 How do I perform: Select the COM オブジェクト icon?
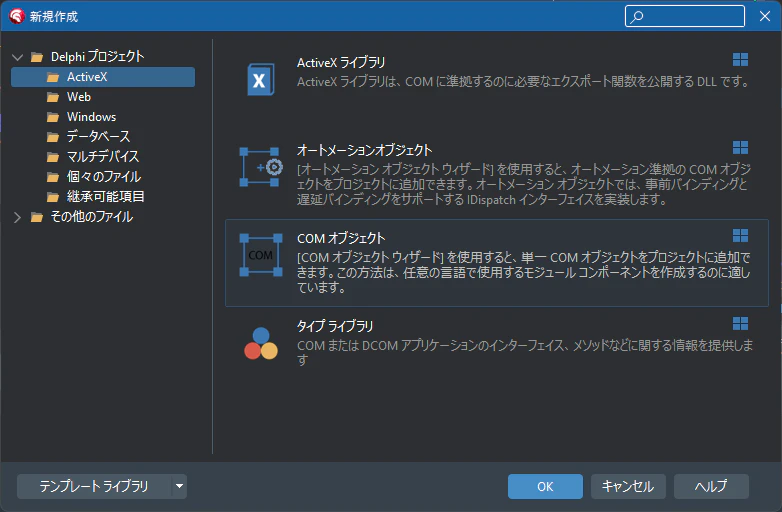click(x=261, y=255)
